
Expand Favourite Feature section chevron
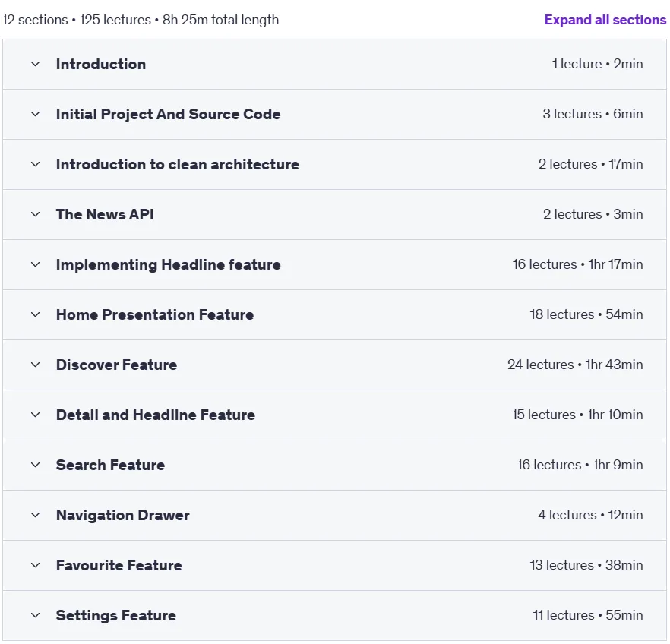(36, 565)
